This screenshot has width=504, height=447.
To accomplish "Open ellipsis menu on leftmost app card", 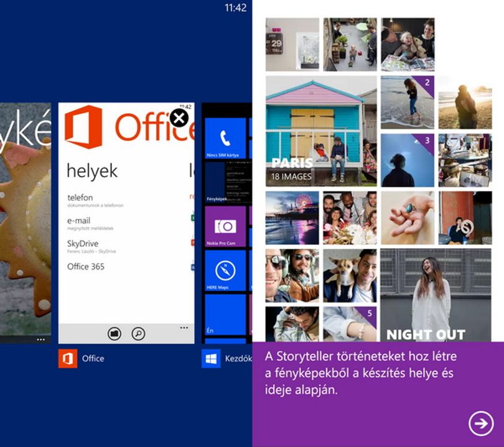I will click(x=41, y=339).
